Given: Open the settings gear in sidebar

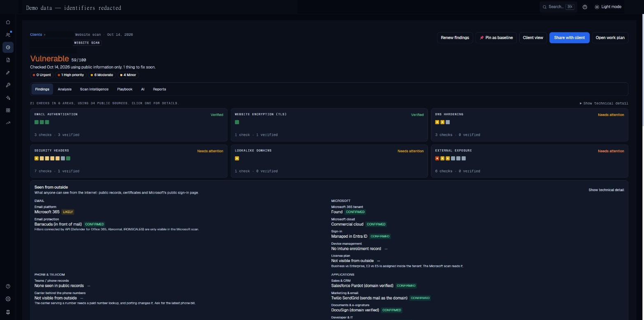Looking at the screenshot, I should (x=8, y=299).
